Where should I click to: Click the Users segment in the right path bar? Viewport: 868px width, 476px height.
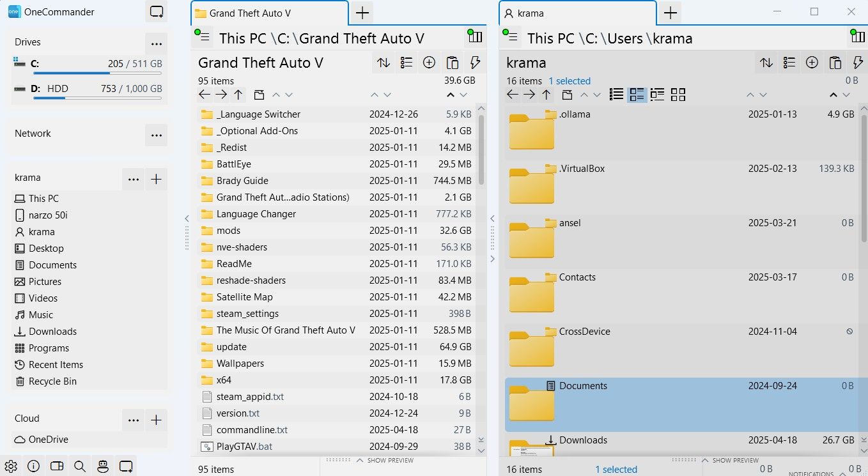tap(624, 38)
